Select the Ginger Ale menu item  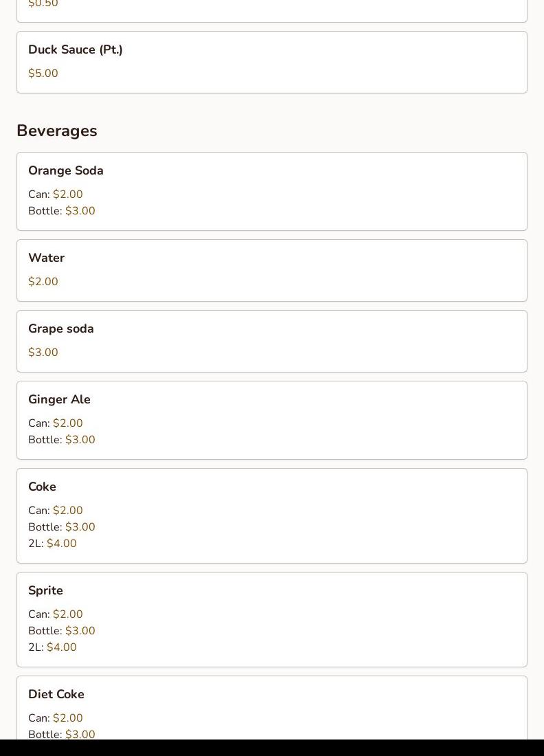(x=59, y=399)
